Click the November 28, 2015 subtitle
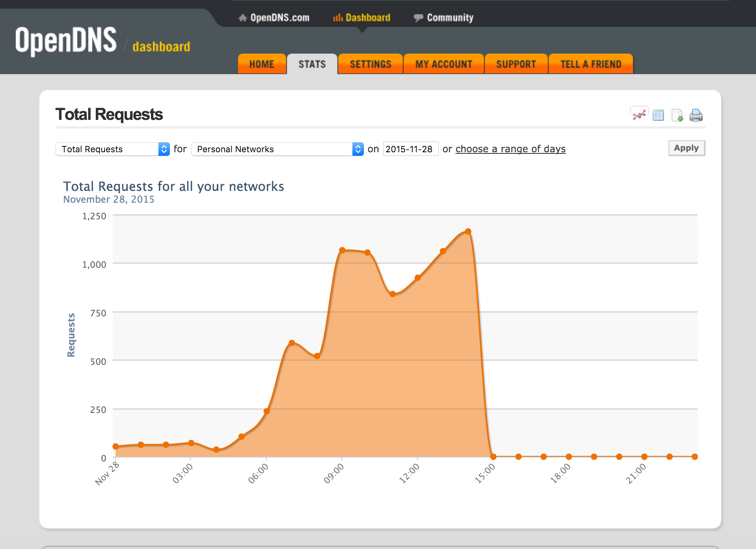 click(109, 200)
